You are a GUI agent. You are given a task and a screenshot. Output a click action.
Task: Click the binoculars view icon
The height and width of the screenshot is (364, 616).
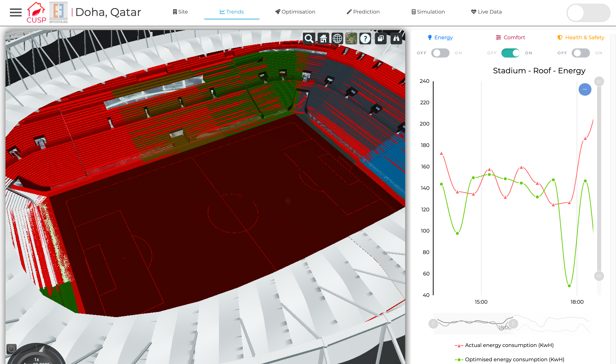click(396, 38)
